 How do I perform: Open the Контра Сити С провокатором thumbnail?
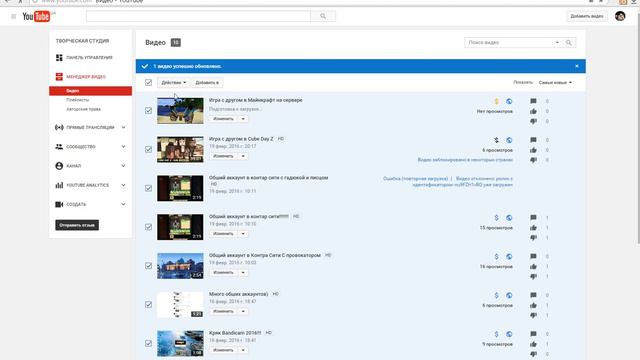(180, 266)
